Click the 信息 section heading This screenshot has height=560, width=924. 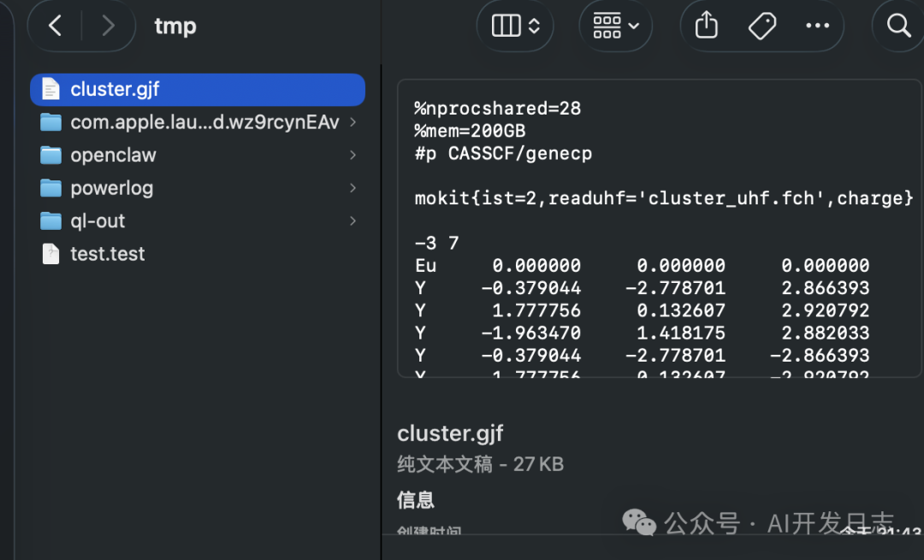coord(416,500)
